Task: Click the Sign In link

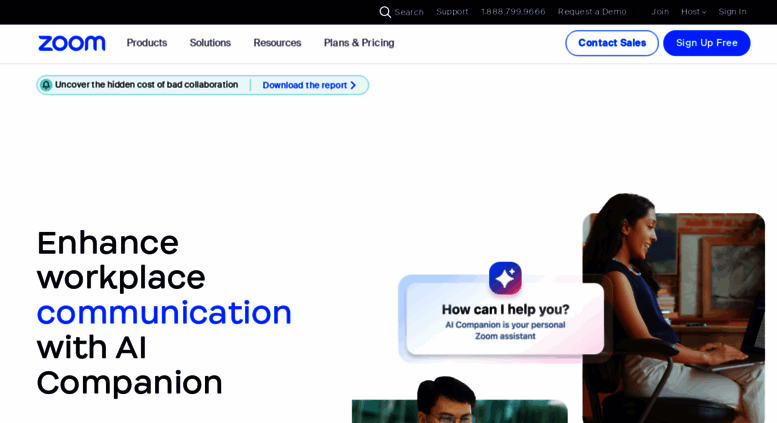Action: point(732,11)
